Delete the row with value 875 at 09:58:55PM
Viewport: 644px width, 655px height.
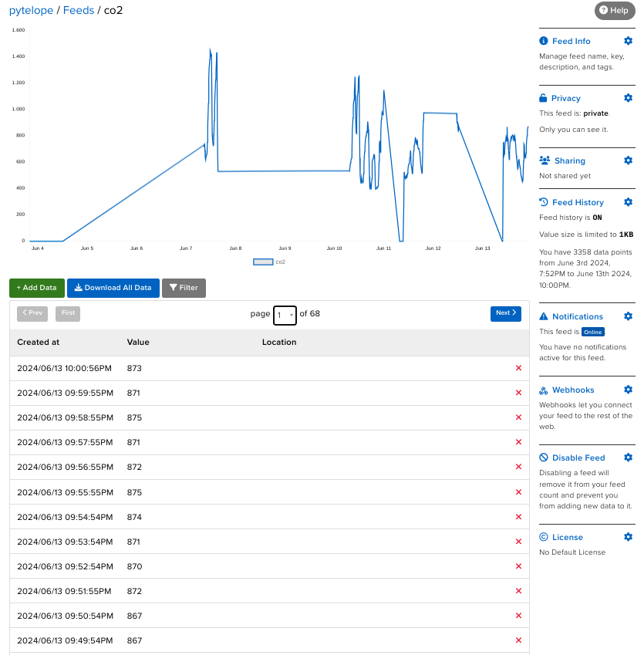[x=518, y=417]
